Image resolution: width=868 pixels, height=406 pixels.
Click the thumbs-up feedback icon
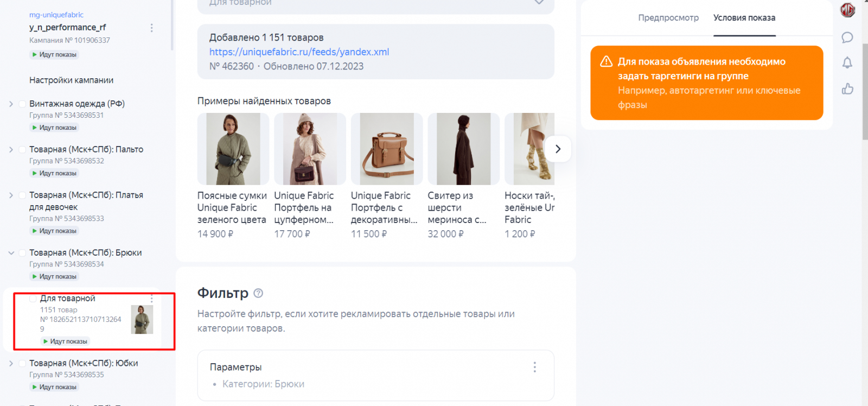point(847,89)
